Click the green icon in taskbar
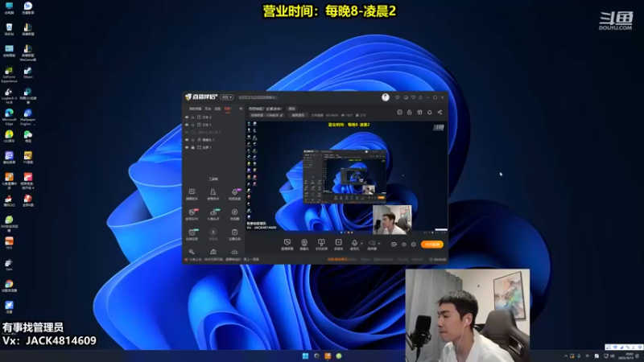 pyautogui.click(x=339, y=356)
